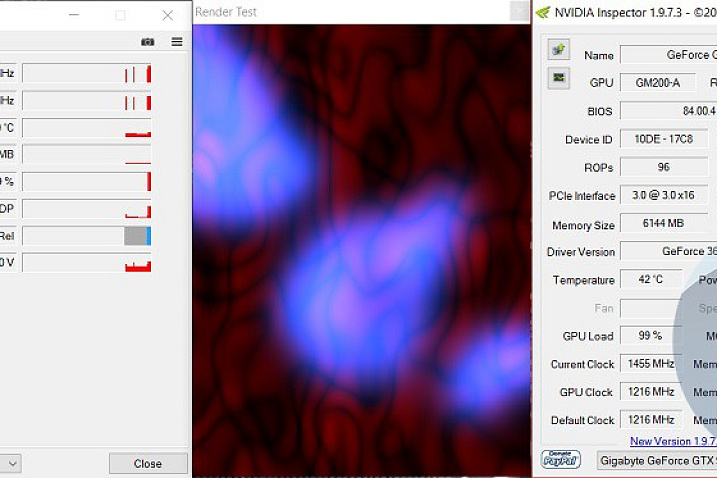Image resolution: width=717 pixels, height=478 pixels.
Task: Click the camera screenshot icon in sensor window
Action: [x=147, y=42]
